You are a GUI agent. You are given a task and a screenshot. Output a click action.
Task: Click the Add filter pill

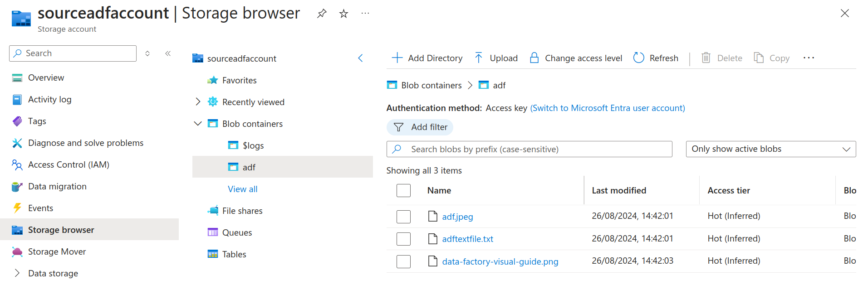[x=420, y=127]
